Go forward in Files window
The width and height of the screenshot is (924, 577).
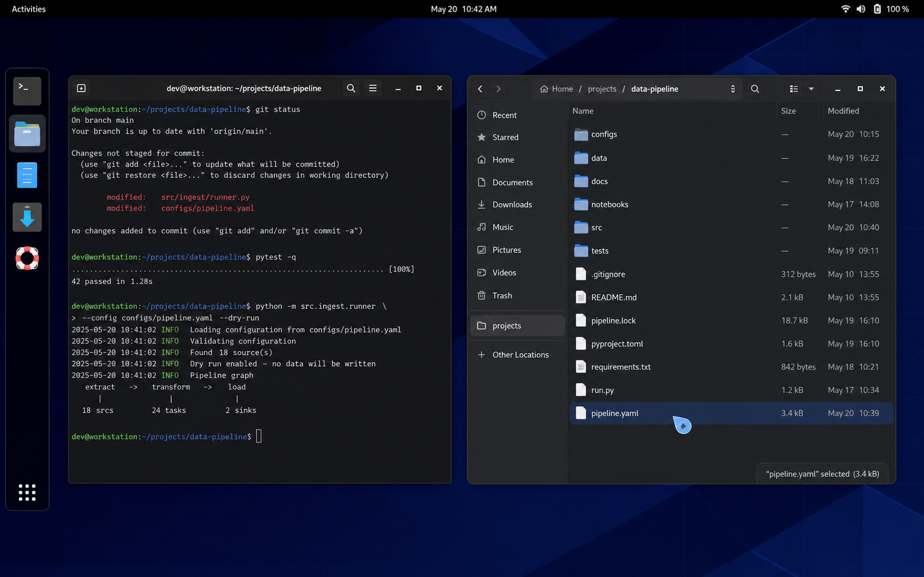pos(498,89)
